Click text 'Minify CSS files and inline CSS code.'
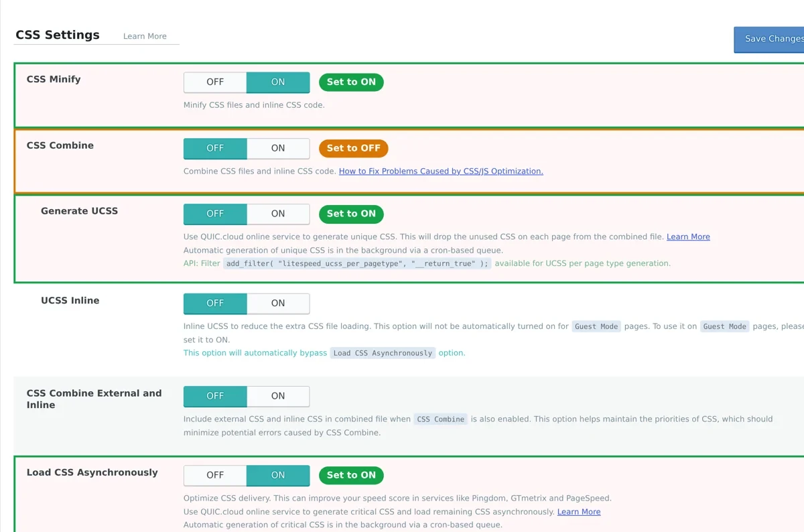 click(x=254, y=105)
